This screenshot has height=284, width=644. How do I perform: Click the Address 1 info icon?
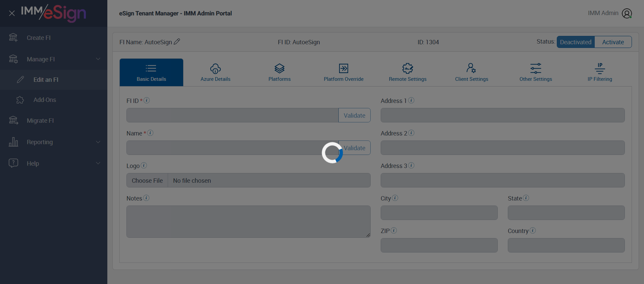[411, 100]
